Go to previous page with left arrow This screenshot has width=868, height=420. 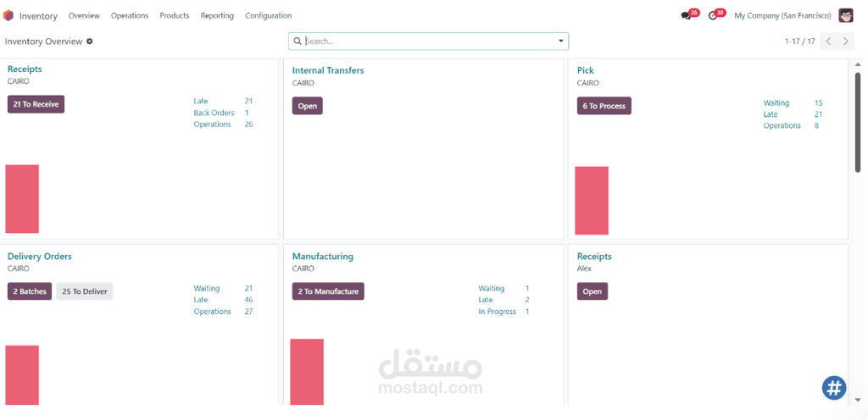[x=829, y=41]
